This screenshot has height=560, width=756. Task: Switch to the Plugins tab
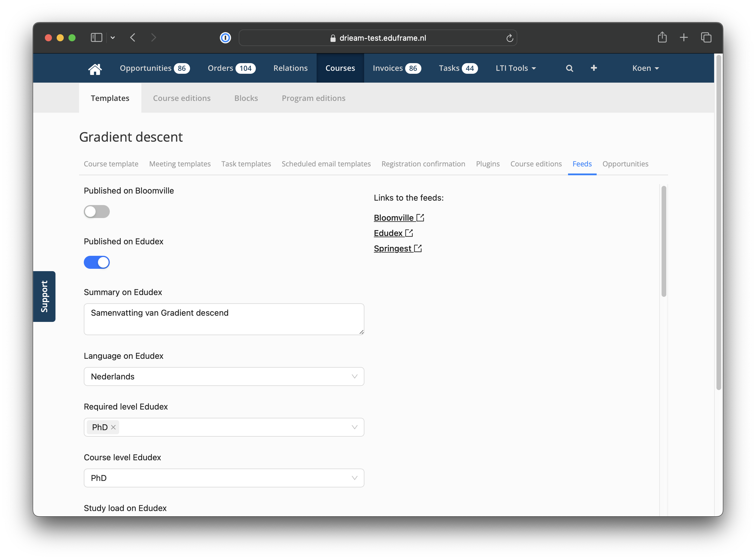(487, 164)
